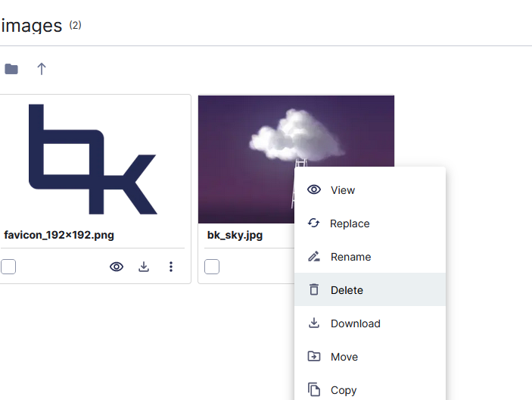Screen dimensions: 532x400
Task: Choose View from the context menu
Action: [x=343, y=190]
